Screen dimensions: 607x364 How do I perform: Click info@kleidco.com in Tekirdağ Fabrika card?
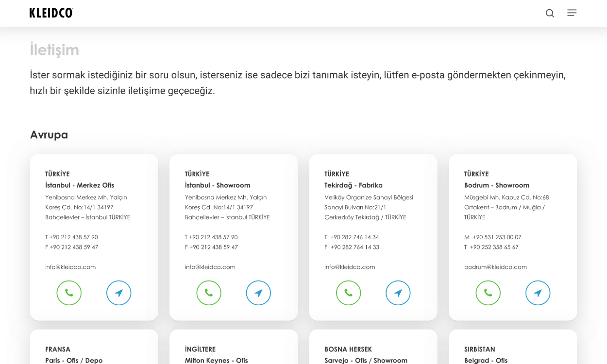[x=350, y=267]
